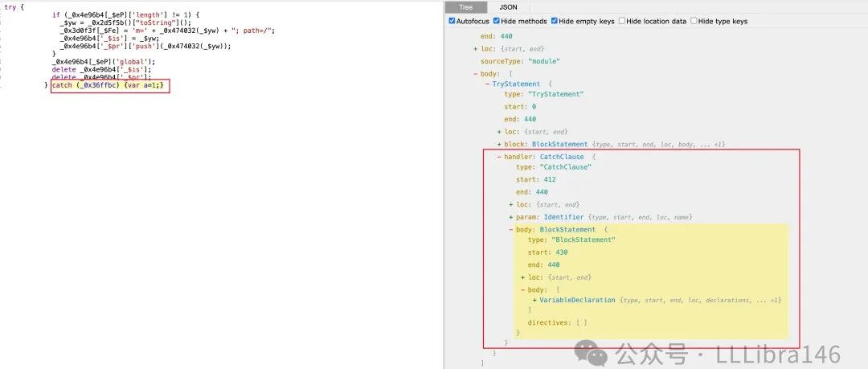The height and width of the screenshot is (369, 868).
Task: Enable the Hide location data checkbox
Action: [621, 21]
